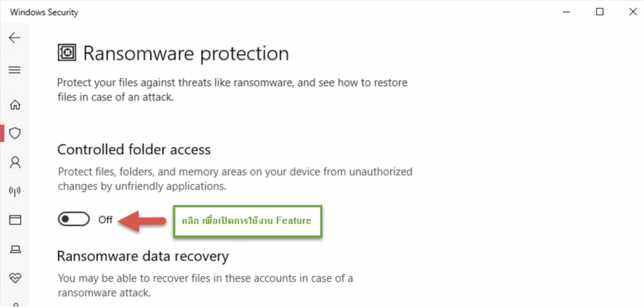The height and width of the screenshot is (308, 644).
Task: Click the green Thai annotation box
Action: pos(247,221)
